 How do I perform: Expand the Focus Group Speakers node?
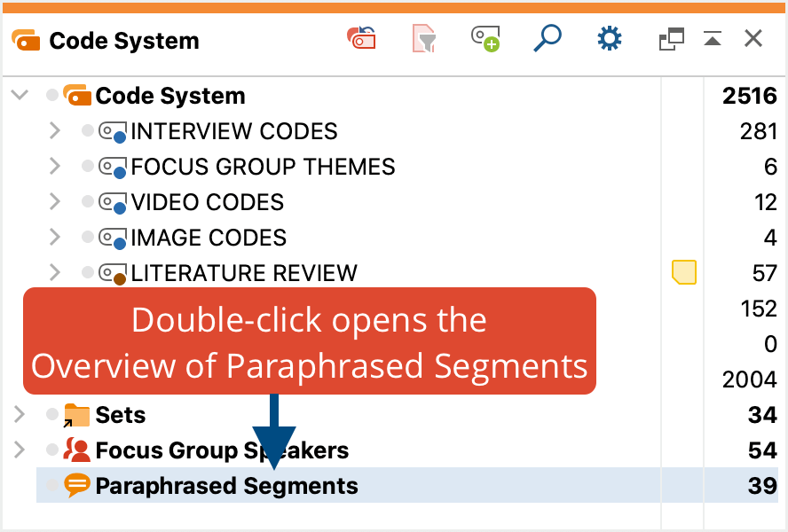pyautogui.click(x=20, y=450)
